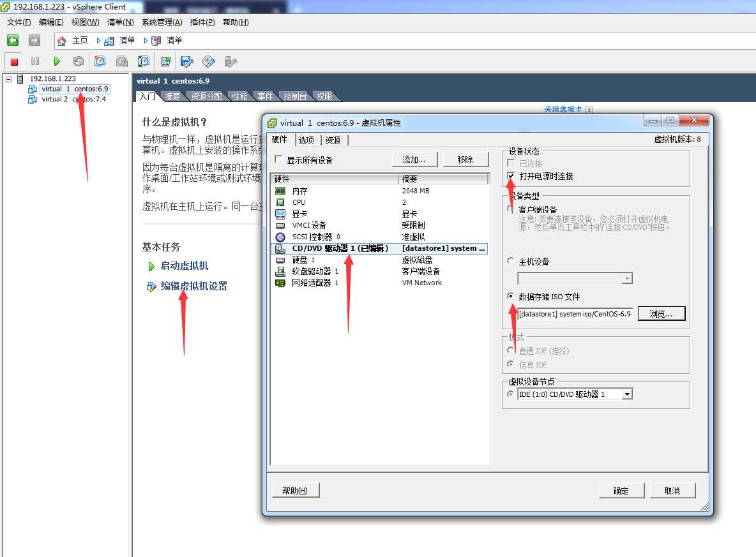This screenshot has width=756, height=557.
Task: Click the green back navigation arrow
Action: (13, 40)
